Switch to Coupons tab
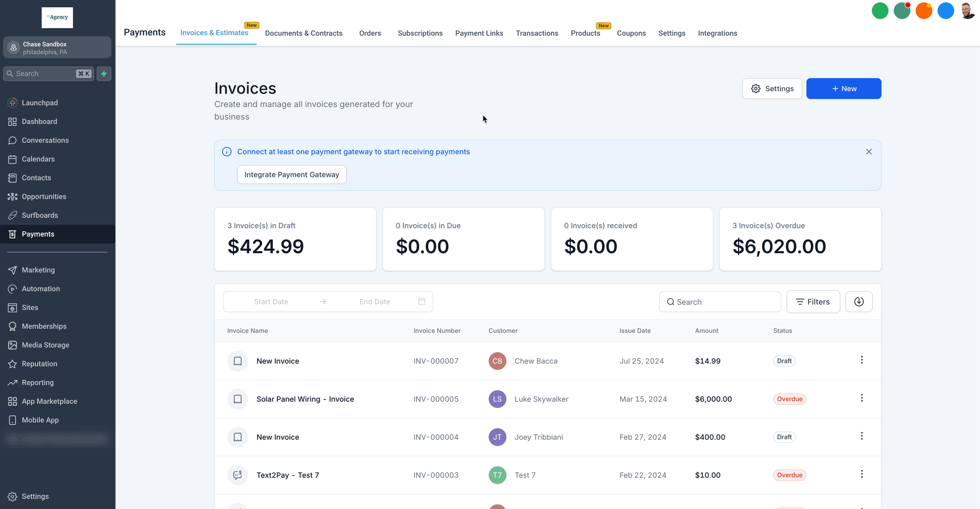The width and height of the screenshot is (980, 509). [x=631, y=33]
